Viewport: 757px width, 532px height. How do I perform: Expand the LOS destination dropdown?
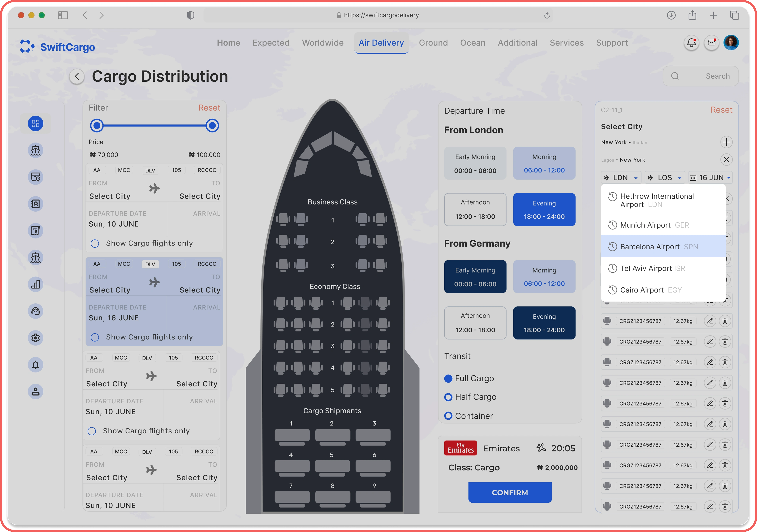(x=664, y=178)
